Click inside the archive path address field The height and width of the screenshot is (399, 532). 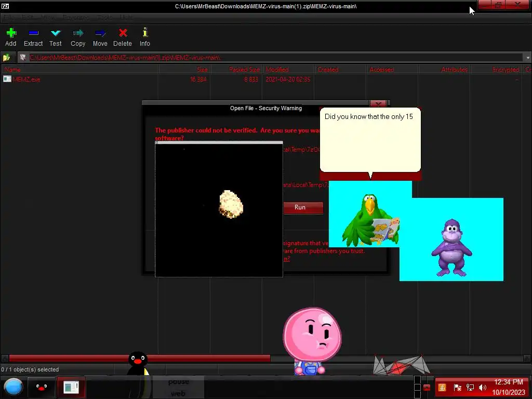271,58
